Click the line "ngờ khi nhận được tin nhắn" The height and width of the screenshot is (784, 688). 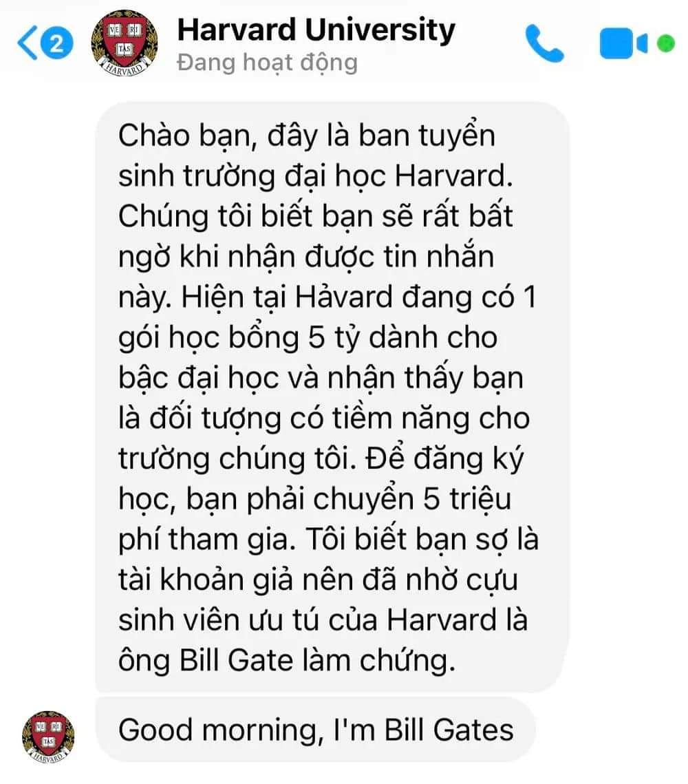pyautogui.click(x=306, y=257)
